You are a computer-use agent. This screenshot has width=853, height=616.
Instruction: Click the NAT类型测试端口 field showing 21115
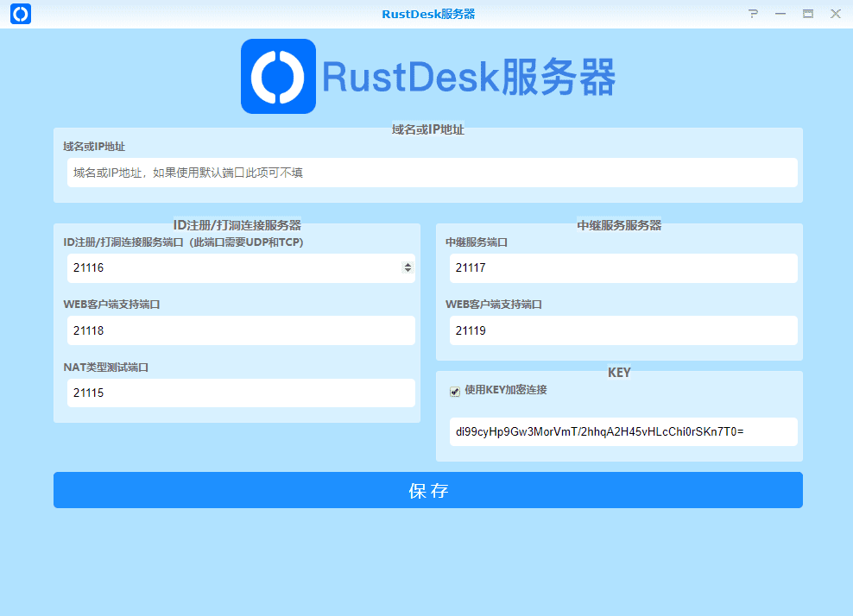point(241,393)
